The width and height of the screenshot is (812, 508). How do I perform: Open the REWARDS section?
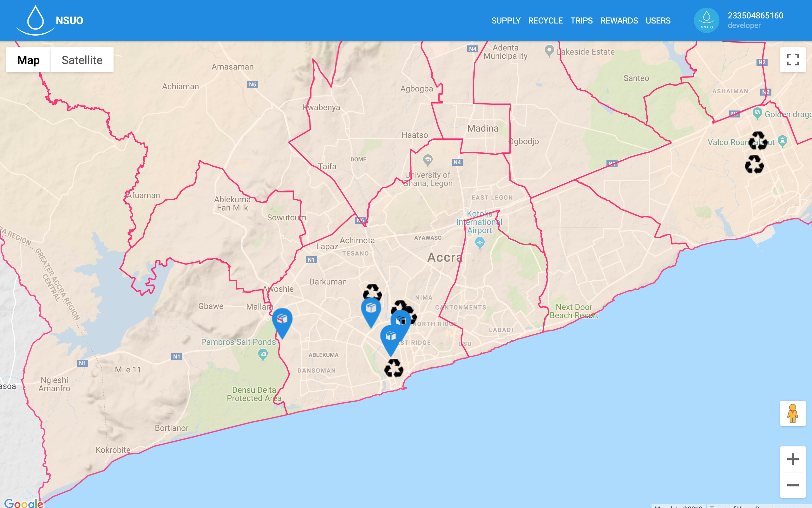pyautogui.click(x=619, y=21)
